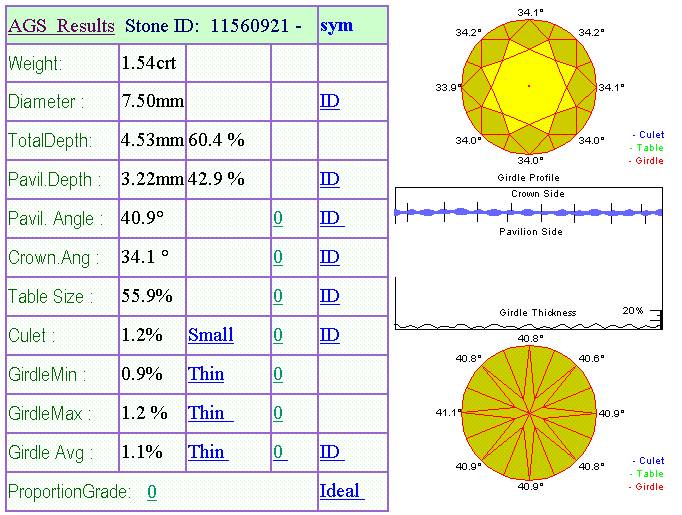Viewport: 682px width, 515px height.
Task: Click the 33.9° crown angle label
Action: 448,87
